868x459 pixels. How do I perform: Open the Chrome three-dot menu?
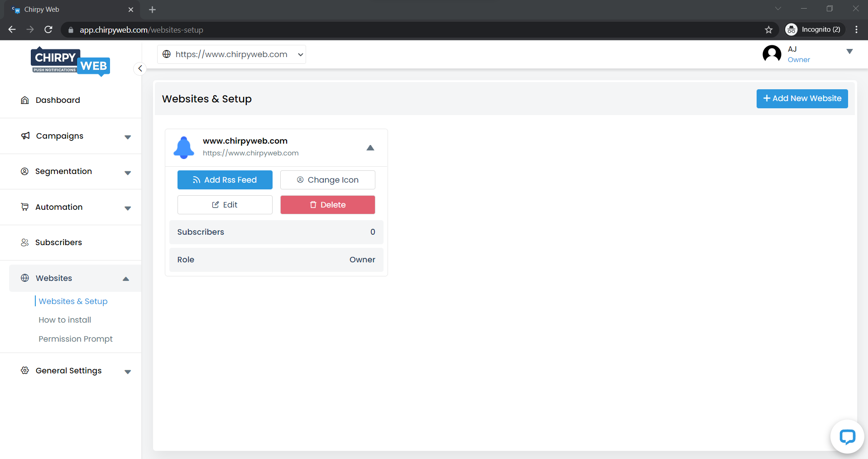tap(856, 29)
